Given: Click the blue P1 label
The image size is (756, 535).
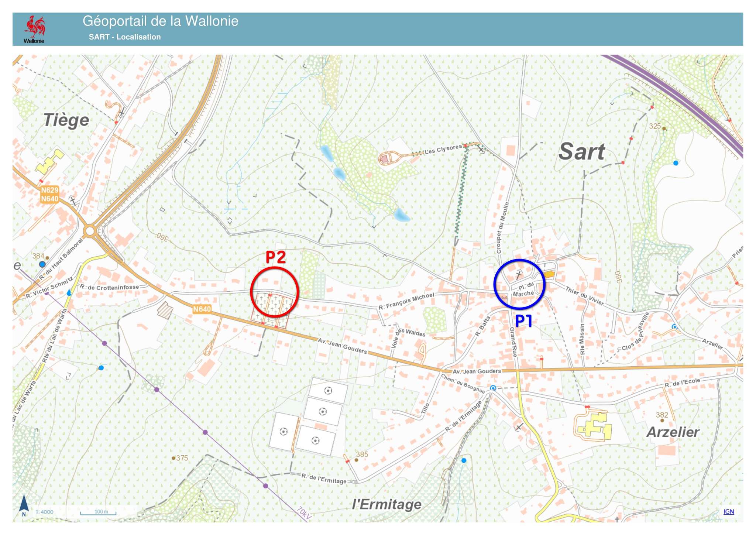Looking at the screenshot, I should (523, 321).
